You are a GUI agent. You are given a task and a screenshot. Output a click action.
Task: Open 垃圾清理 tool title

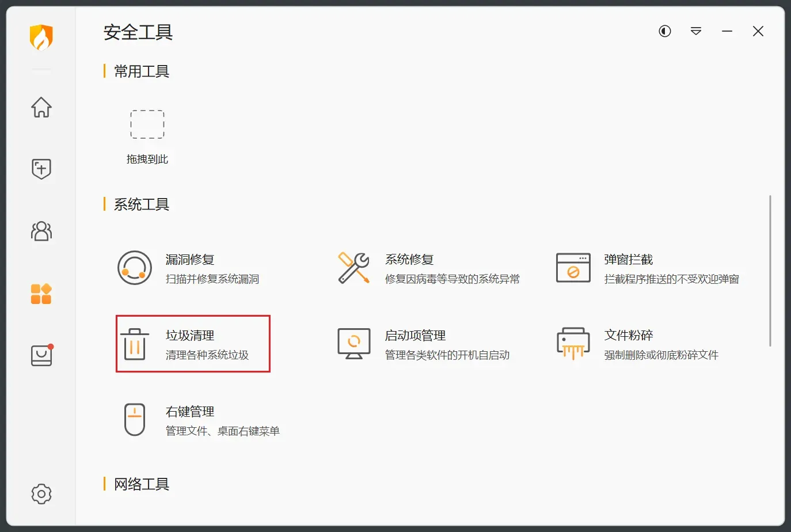(x=190, y=336)
